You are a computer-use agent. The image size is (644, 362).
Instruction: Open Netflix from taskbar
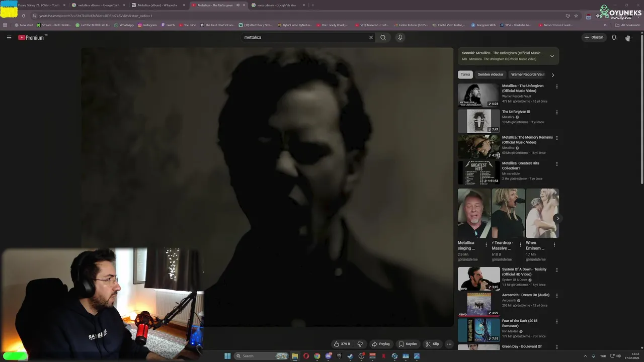point(383,356)
